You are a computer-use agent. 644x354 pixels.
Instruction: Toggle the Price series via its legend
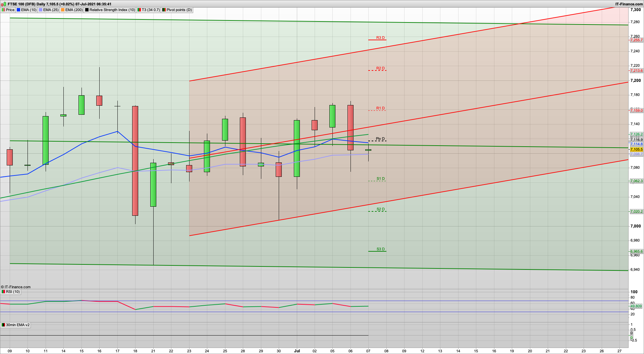click(10, 10)
